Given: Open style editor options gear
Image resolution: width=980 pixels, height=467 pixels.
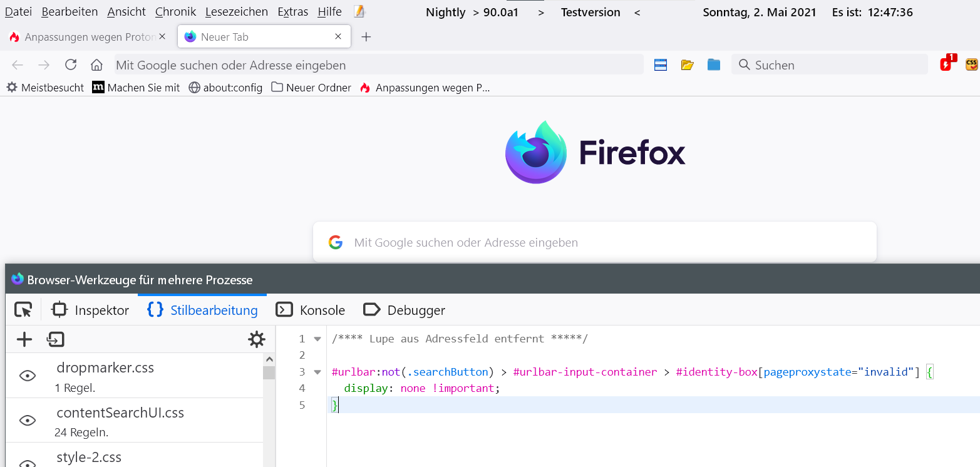Looking at the screenshot, I should click(257, 339).
